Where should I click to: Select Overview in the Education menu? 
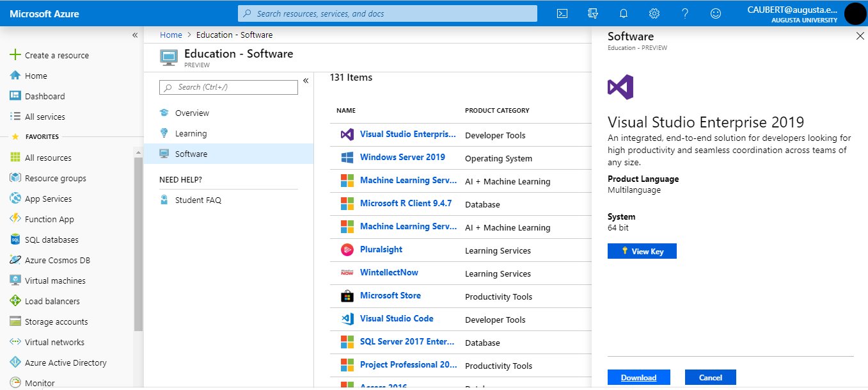[192, 113]
